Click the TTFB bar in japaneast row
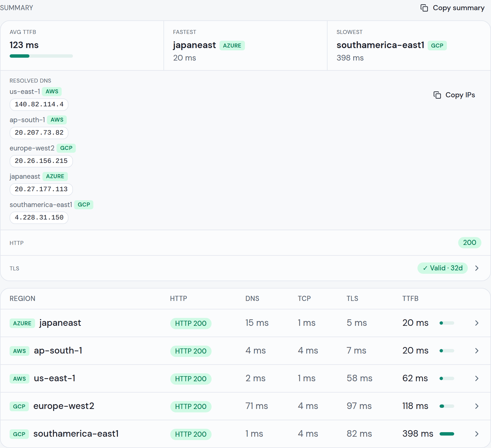 (447, 323)
